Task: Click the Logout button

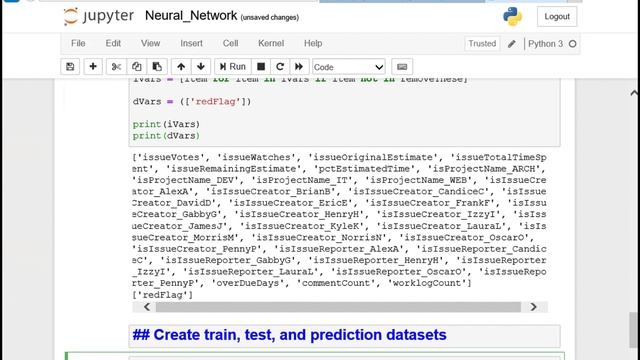Action: [x=557, y=17]
